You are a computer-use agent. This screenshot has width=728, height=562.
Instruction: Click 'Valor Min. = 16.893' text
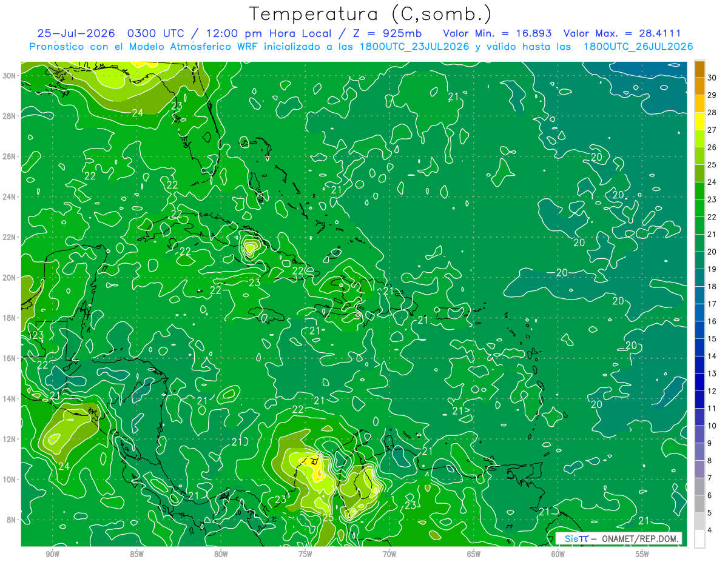pyautogui.click(x=497, y=33)
